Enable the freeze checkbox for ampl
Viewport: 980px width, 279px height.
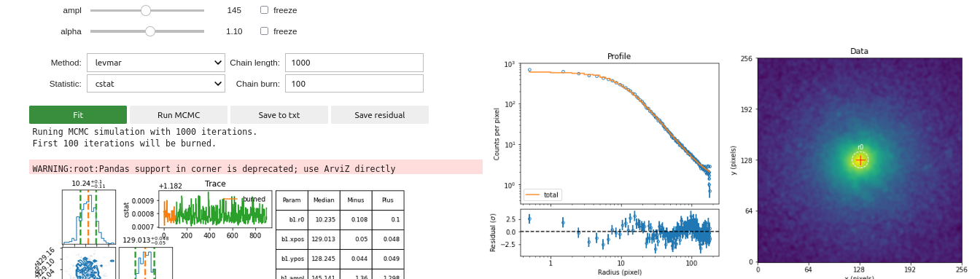(264, 10)
